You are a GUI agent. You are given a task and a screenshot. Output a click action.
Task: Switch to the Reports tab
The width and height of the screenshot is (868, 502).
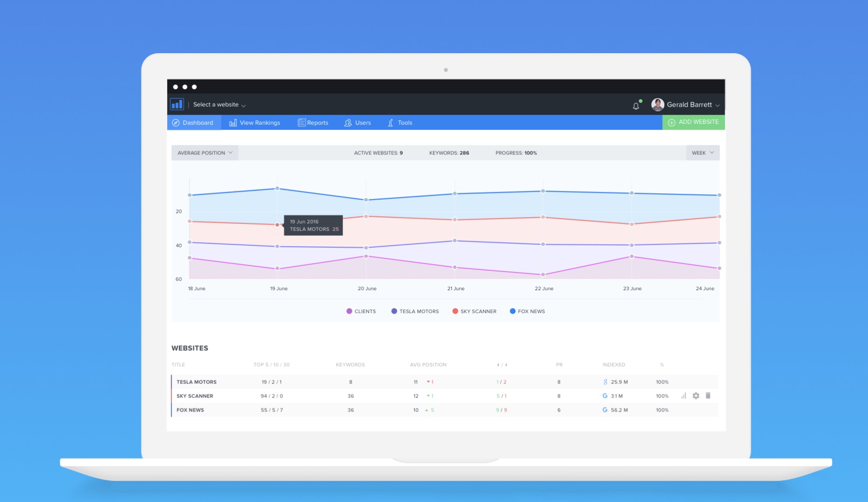[x=313, y=123]
